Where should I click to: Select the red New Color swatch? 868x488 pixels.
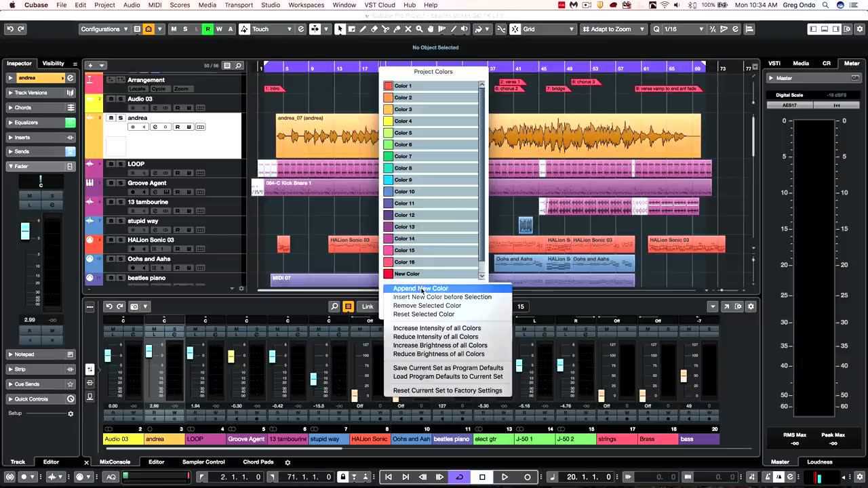pyautogui.click(x=389, y=274)
